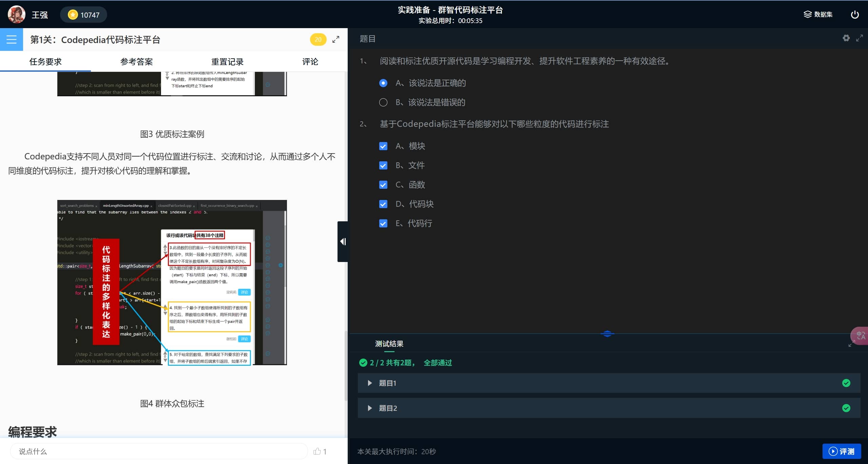
Task: Open the 数据集 dataset stack icon
Action: click(807, 14)
